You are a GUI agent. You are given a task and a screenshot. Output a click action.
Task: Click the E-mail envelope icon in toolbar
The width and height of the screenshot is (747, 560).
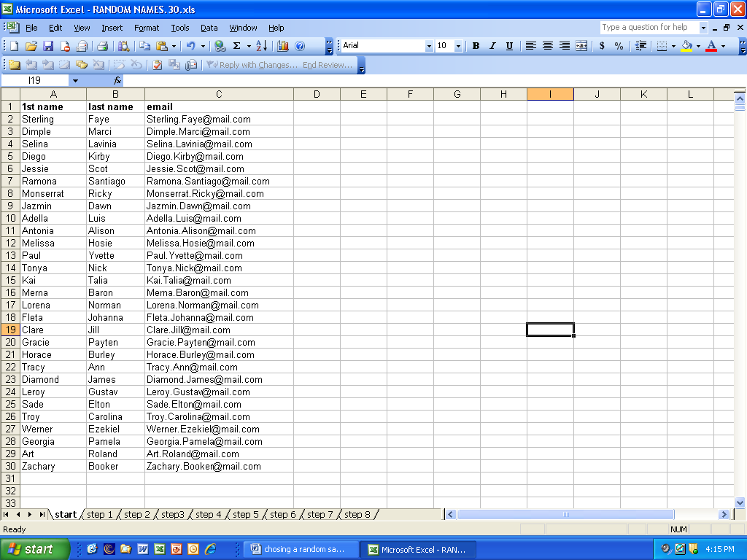(82, 46)
